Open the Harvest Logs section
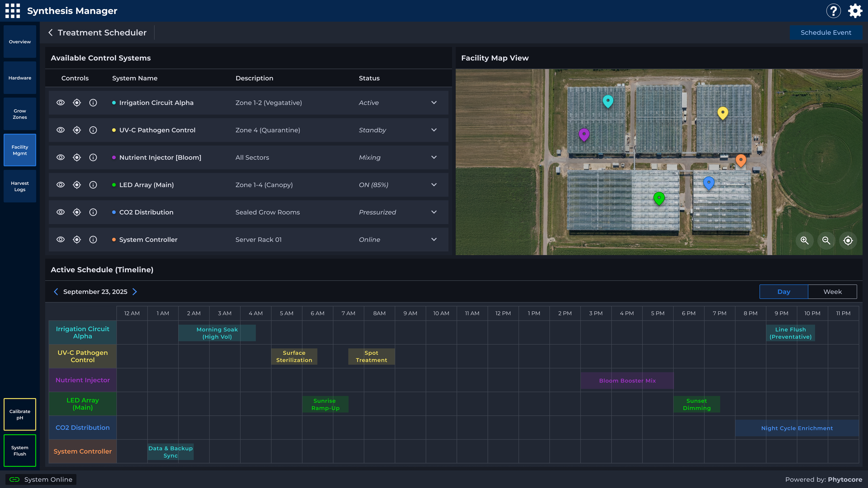This screenshot has height=488, width=868. pyautogui.click(x=19, y=186)
